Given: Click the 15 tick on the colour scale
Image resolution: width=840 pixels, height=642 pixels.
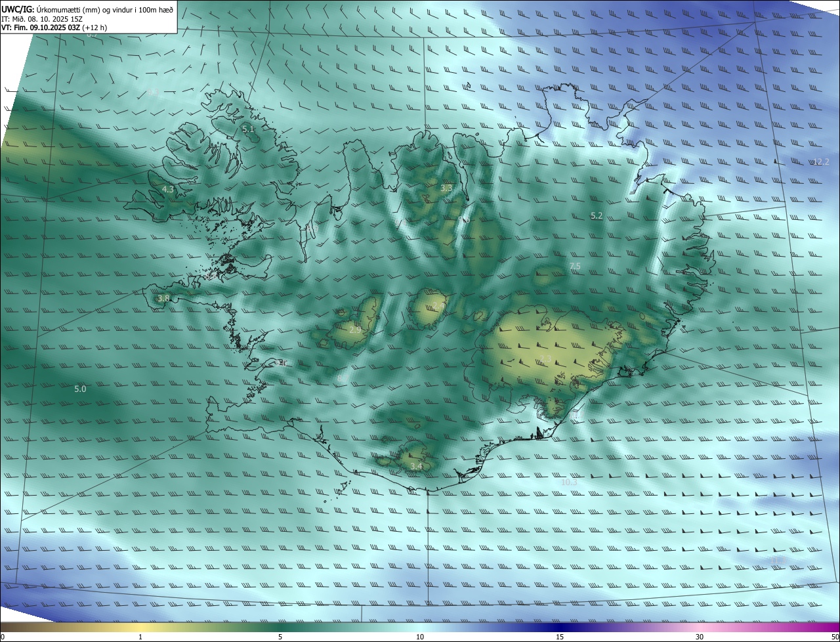Looking at the screenshot, I should (x=560, y=637).
